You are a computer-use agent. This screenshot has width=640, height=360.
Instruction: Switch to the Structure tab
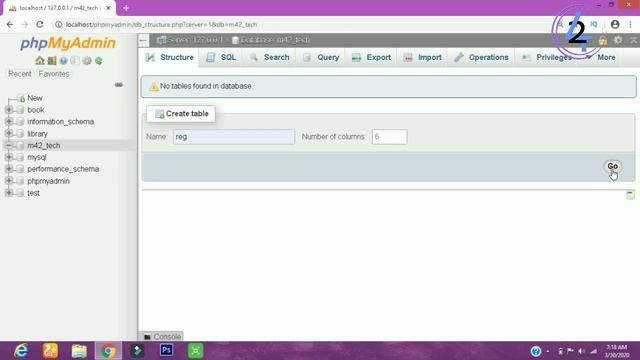click(170, 58)
